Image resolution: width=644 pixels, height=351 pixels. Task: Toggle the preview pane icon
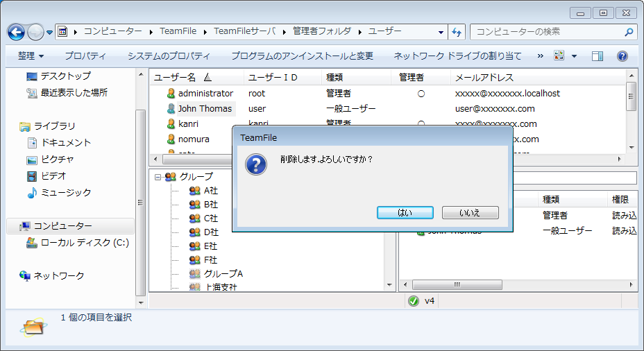click(597, 55)
